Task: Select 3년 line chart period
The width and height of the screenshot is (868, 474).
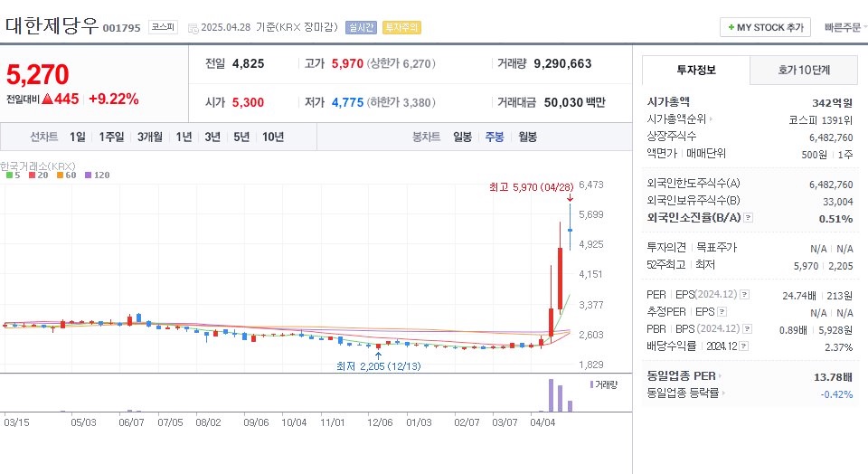Action: pyautogui.click(x=212, y=137)
